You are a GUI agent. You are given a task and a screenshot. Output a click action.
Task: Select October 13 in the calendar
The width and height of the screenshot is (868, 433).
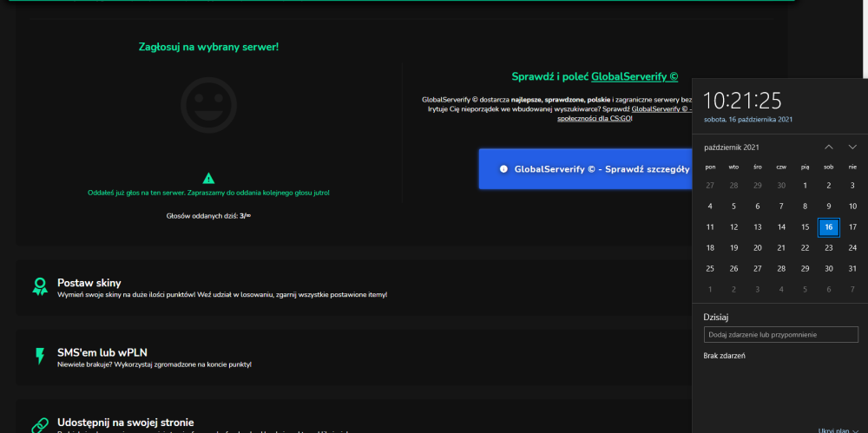[x=758, y=227]
